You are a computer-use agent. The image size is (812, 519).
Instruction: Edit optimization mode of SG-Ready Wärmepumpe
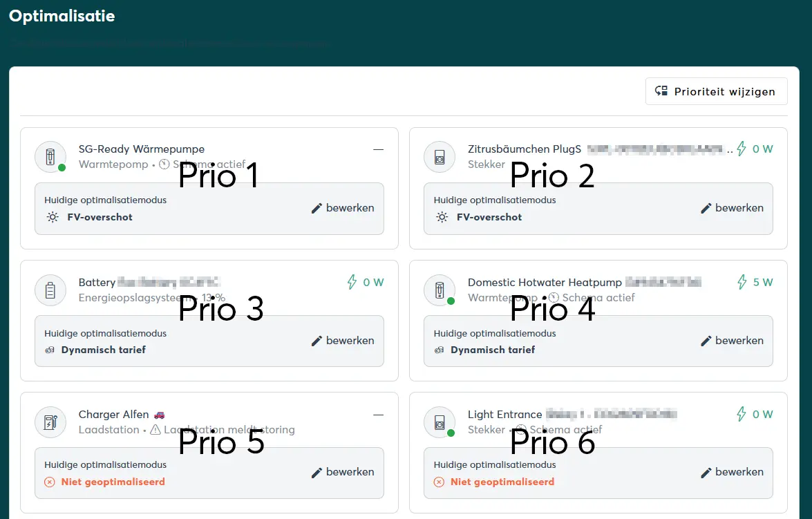coord(343,208)
